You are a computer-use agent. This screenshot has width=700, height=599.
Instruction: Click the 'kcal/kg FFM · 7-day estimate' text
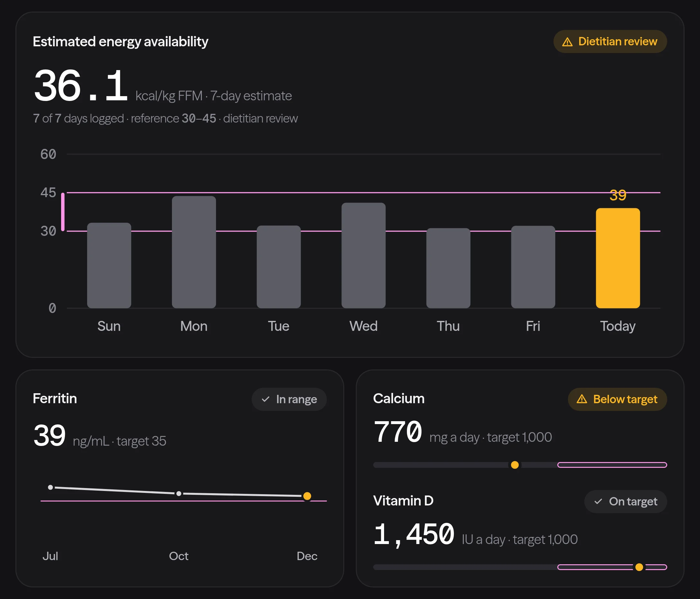(x=213, y=96)
